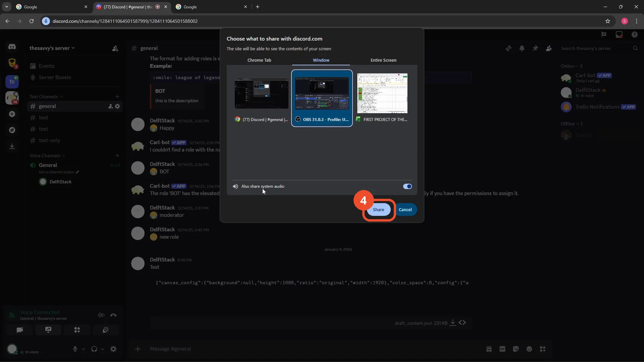Open the emoji picker icon in message bar

529,349
